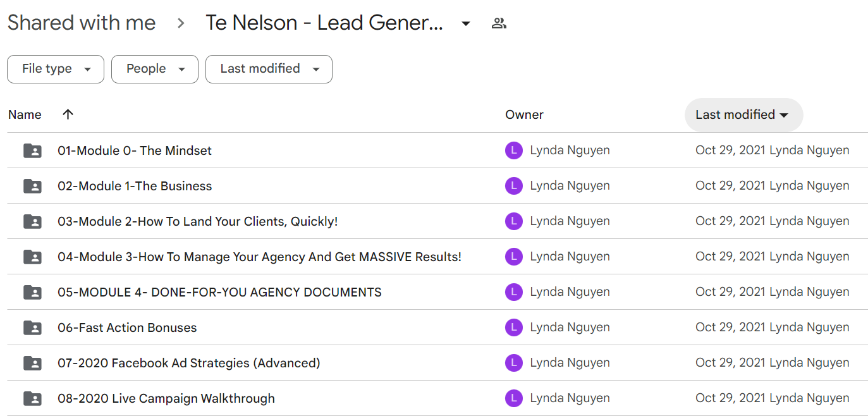This screenshot has width=868, height=416.
Task: Open the File type filter dropdown
Action: pos(56,69)
